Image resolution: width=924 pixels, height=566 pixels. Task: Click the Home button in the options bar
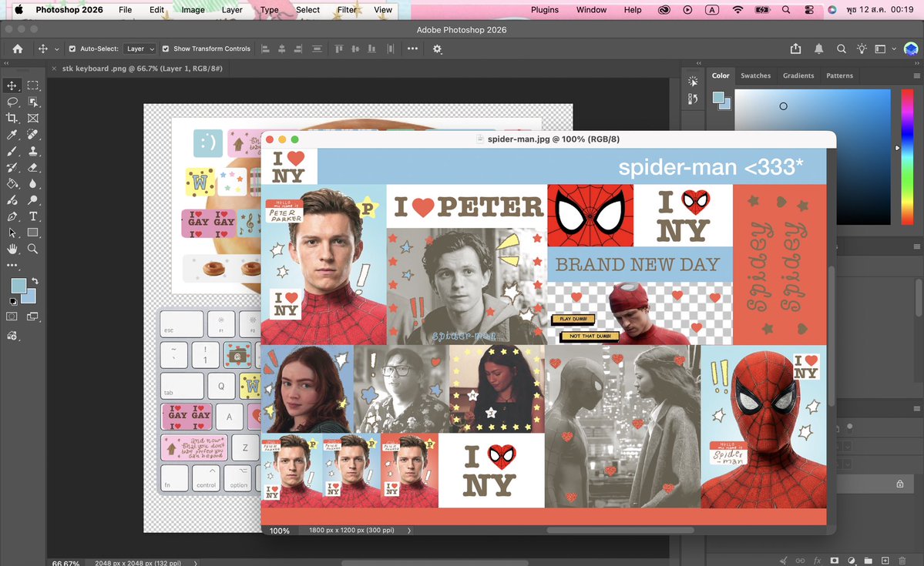tap(18, 49)
